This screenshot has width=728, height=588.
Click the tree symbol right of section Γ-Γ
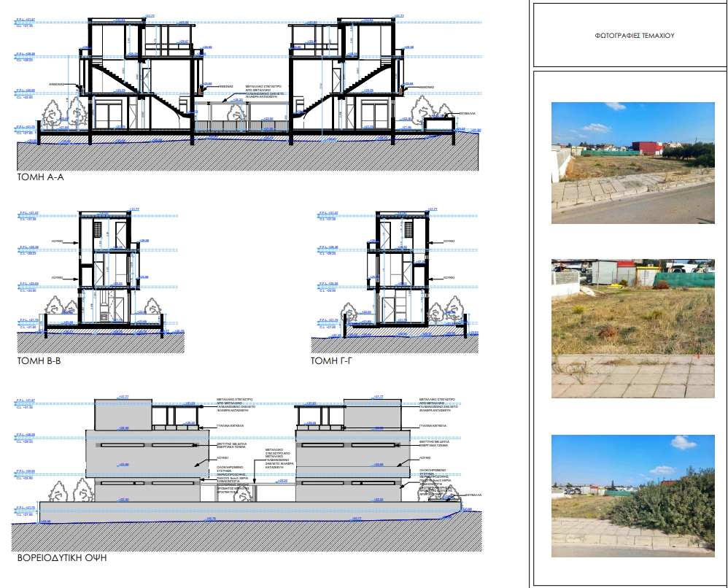(x=454, y=309)
